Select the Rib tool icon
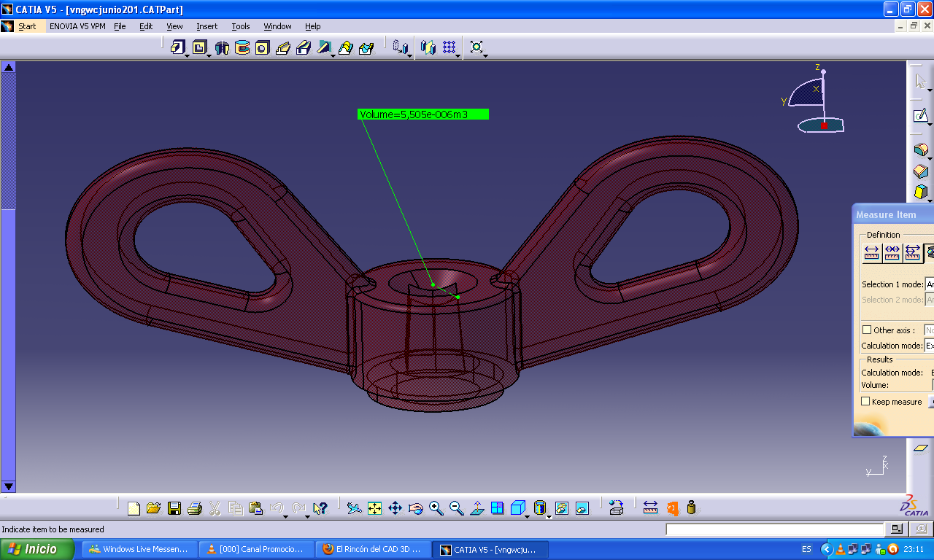 pos(283,47)
